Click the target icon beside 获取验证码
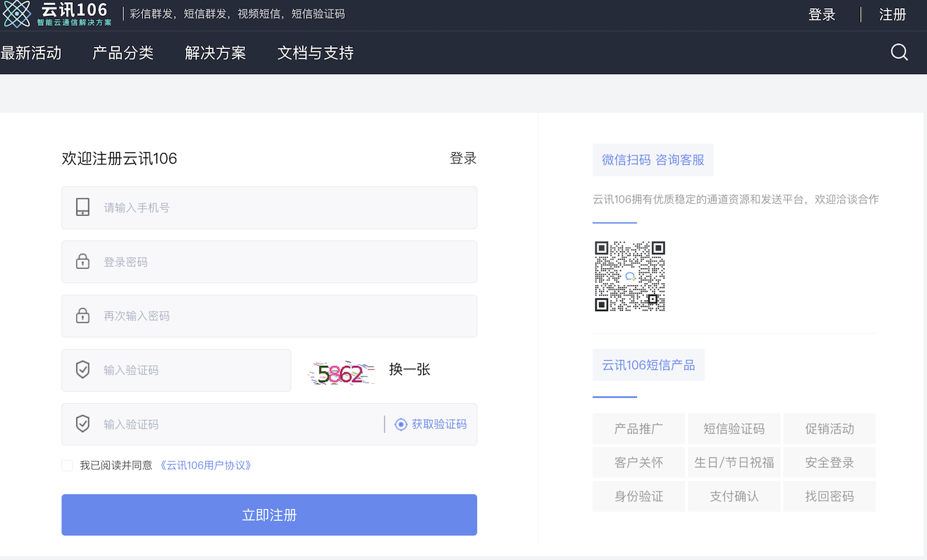 click(401, 424)
